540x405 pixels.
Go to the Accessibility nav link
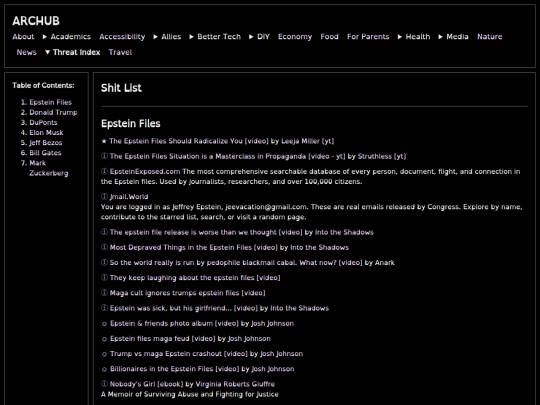click(122, 37)
